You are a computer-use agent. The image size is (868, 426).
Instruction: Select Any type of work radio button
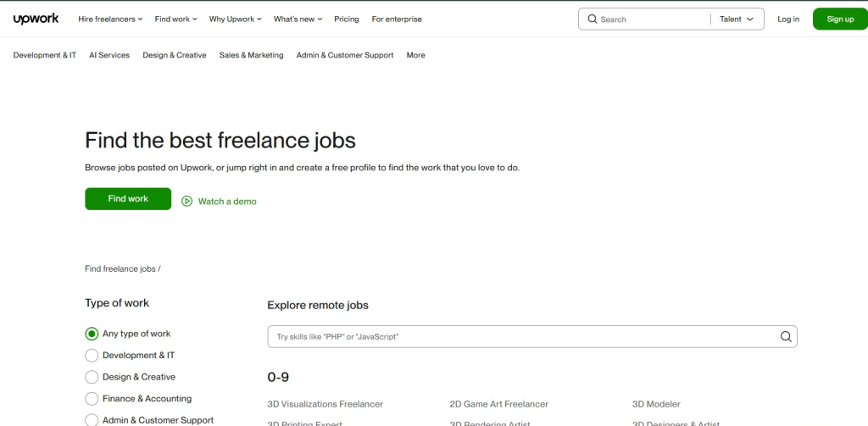pos(92,334)
